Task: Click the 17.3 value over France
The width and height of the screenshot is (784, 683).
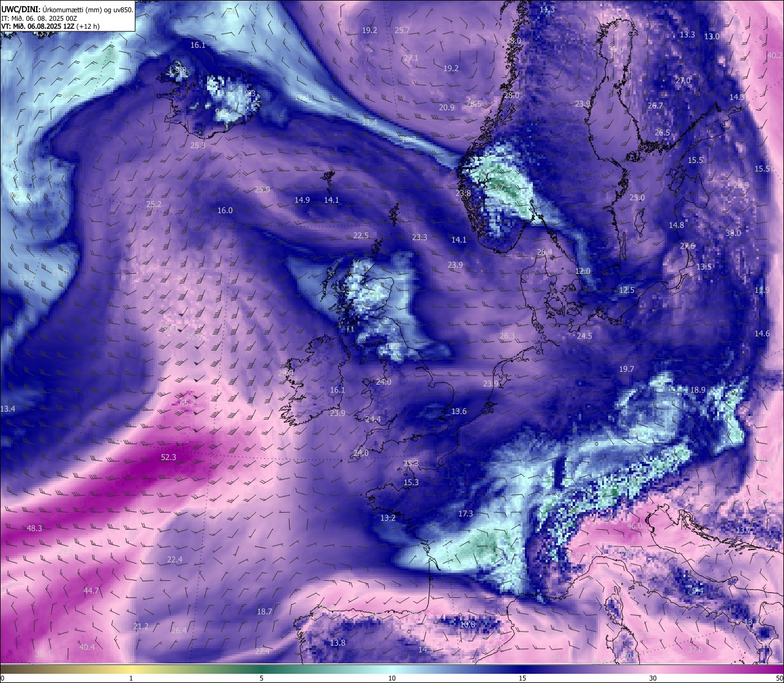Action: (x=466, y=513)
